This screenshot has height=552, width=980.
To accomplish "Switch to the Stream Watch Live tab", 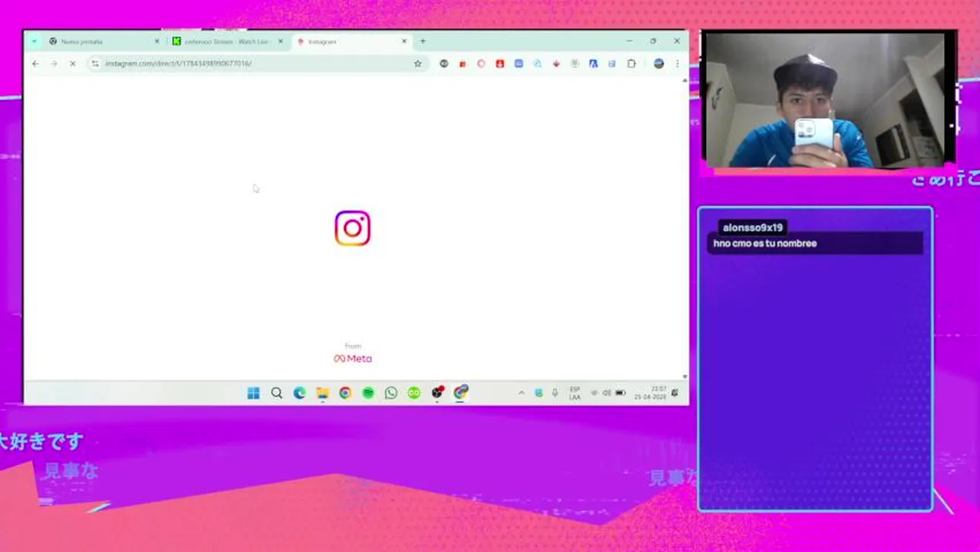I will (227, 41).
